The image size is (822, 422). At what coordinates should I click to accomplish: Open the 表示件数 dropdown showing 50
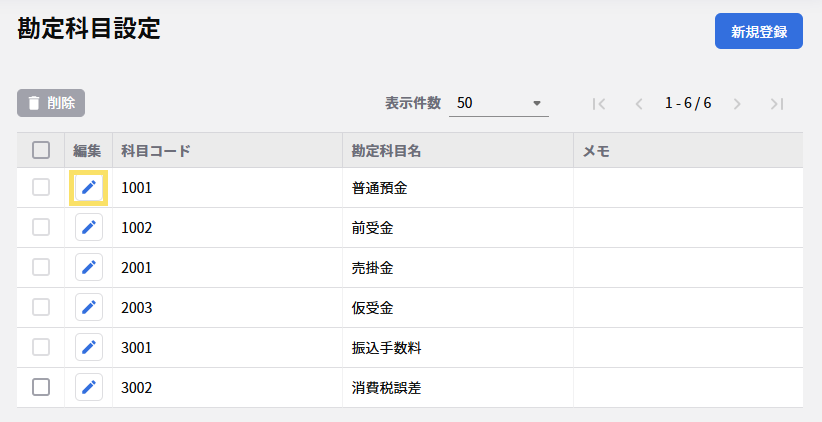(x=498, y=103)
